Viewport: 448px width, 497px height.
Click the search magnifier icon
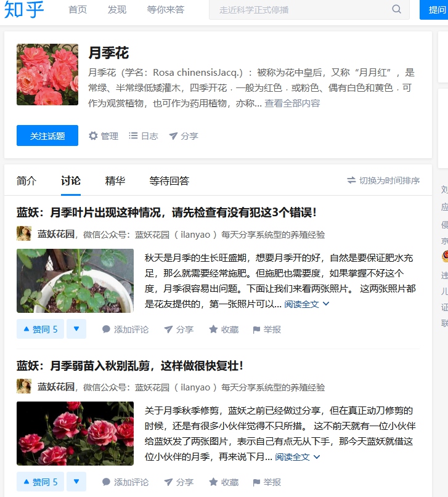[x=396, y=9]
